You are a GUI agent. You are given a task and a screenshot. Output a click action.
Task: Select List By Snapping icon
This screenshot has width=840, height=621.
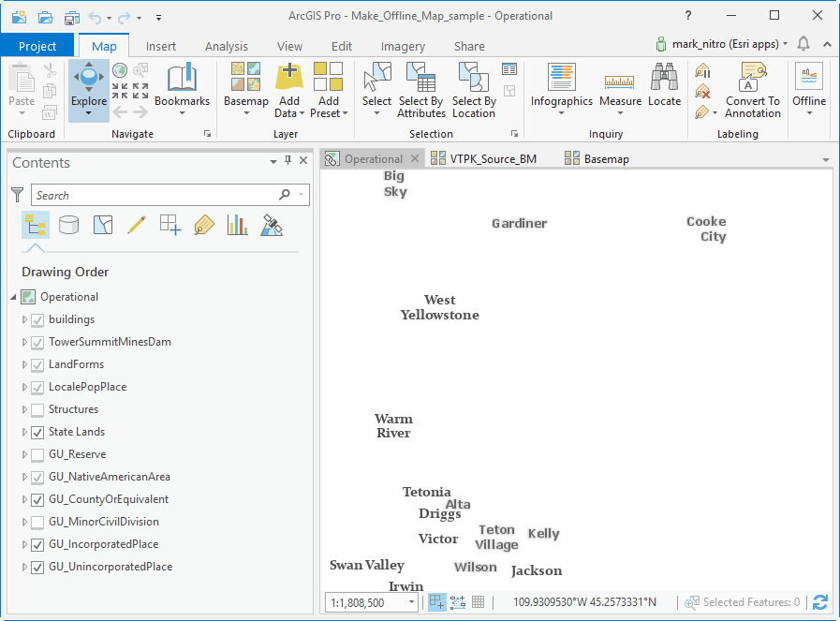[170, 225]
